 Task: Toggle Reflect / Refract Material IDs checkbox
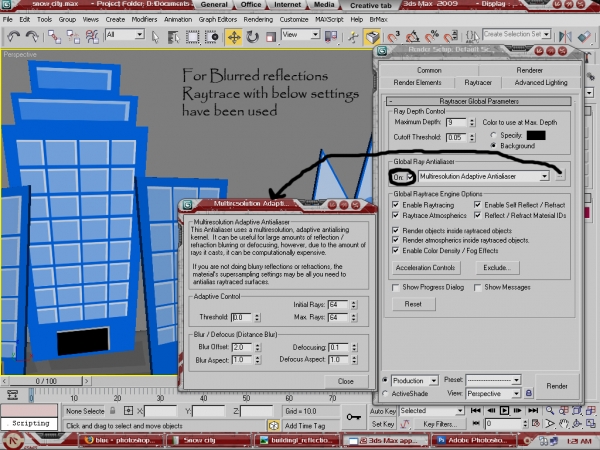click(x=478, y=215)
